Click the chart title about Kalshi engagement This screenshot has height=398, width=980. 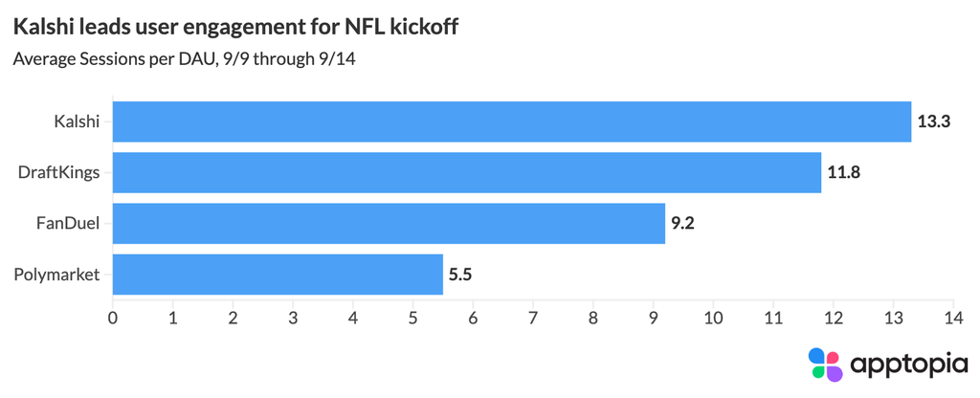click(x=235, y=28)
